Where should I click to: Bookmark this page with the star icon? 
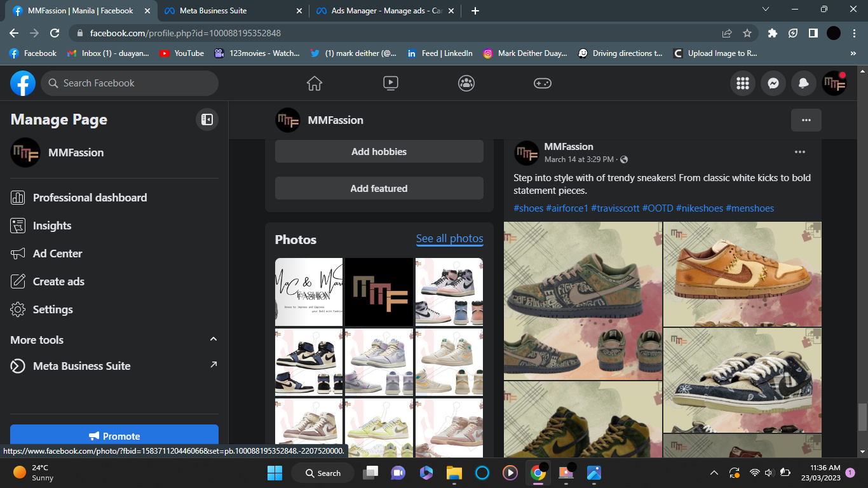point(747,33)
